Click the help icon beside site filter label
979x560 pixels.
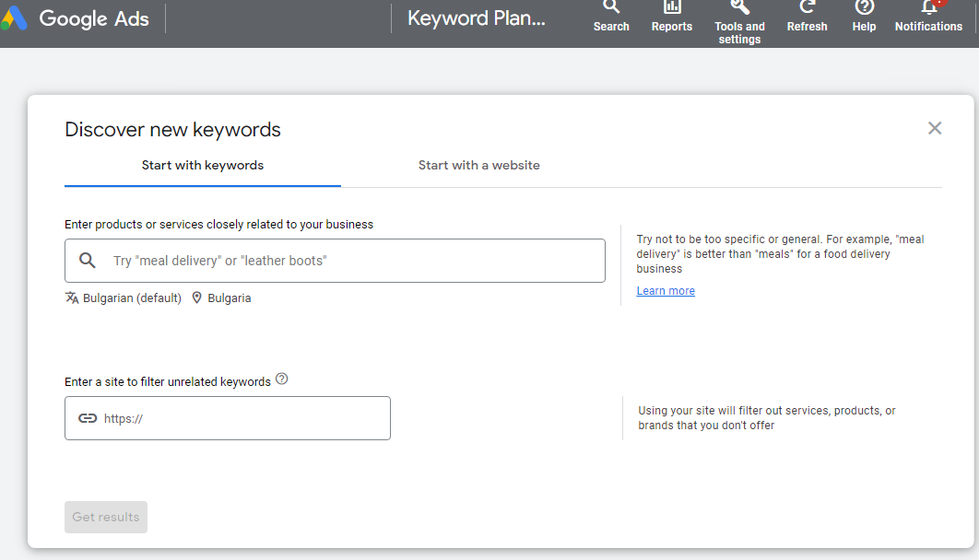pyautogui.click(x=282, y=379)
